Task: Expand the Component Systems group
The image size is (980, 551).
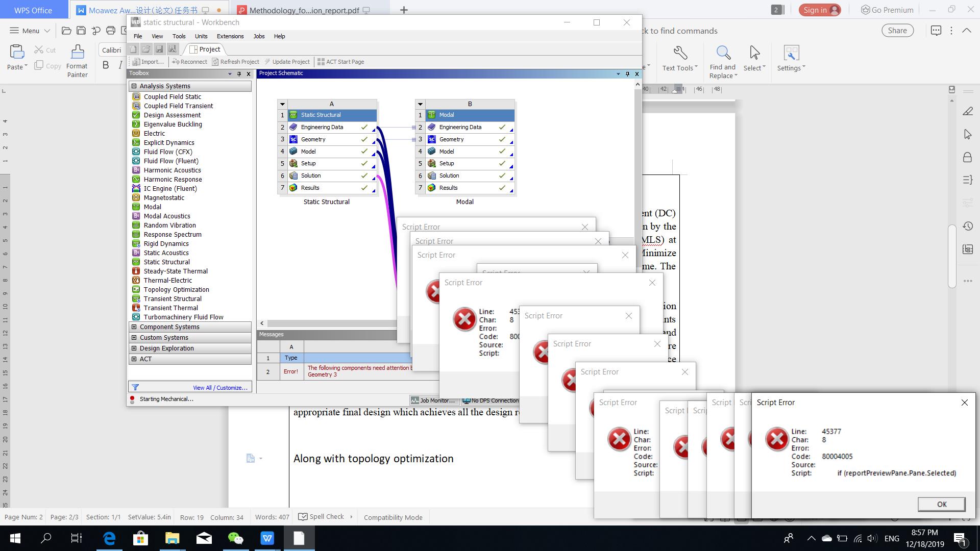Action: 134,327
